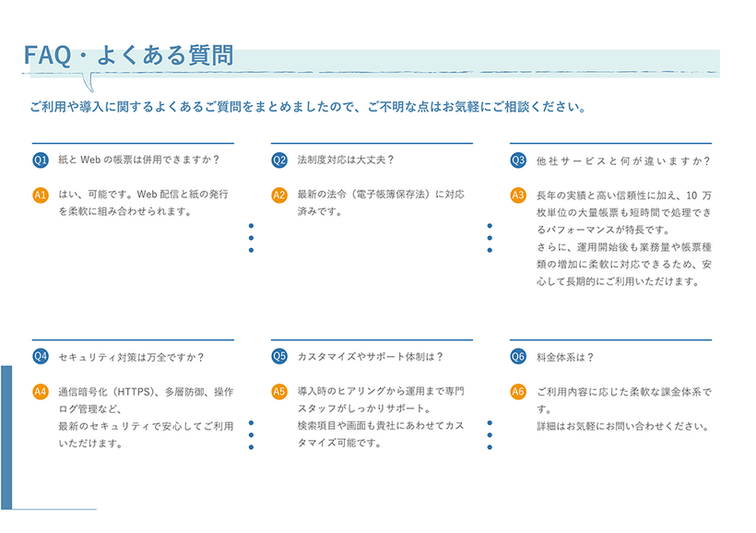
Task: Click the Q2 circle icon
Action: 278,158
